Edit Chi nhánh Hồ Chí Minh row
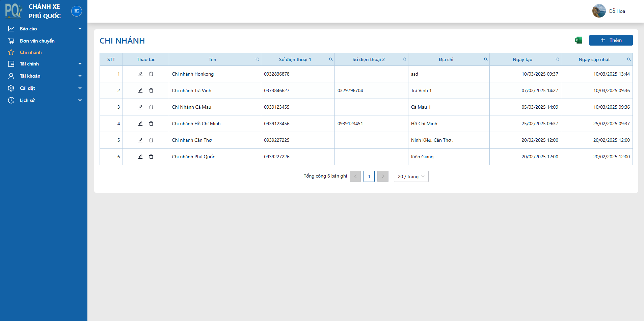 coord(140,124)
